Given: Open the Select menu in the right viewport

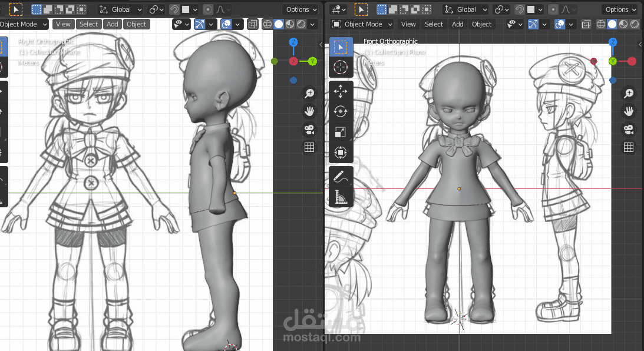Looking at the screenshot, I should click(x=434, y=24).
